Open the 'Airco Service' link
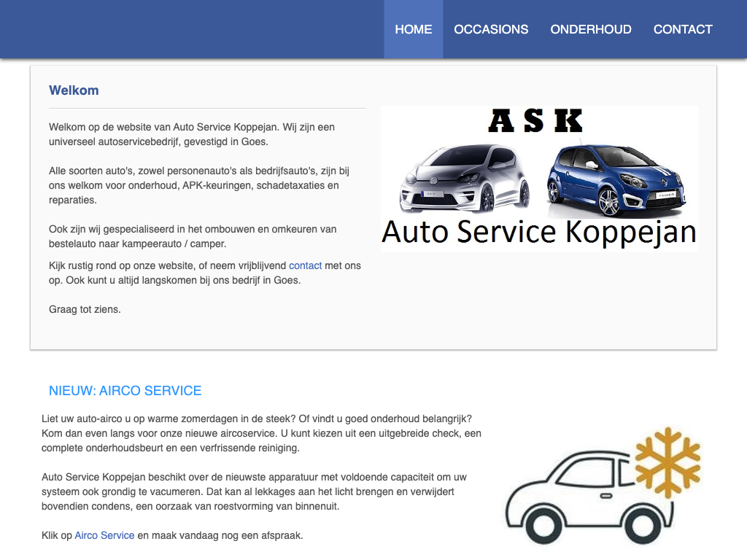Viewport: 747px width, 560px height. (104, 535)
